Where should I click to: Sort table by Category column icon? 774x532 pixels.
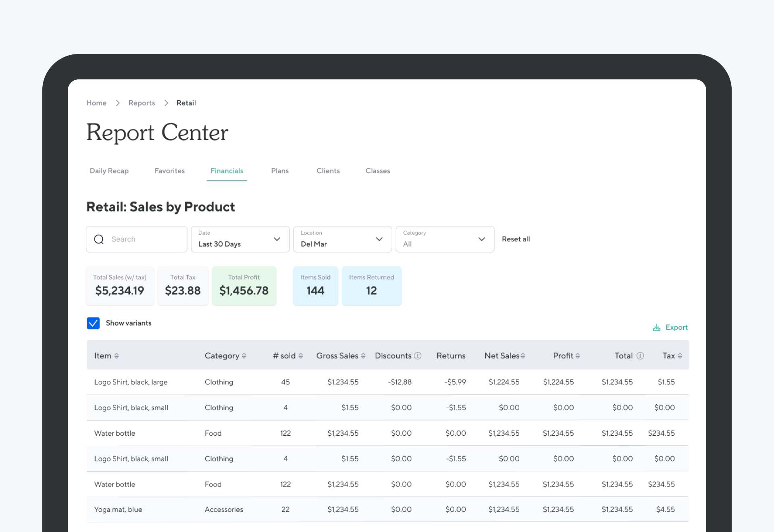[x=244, y=356]
